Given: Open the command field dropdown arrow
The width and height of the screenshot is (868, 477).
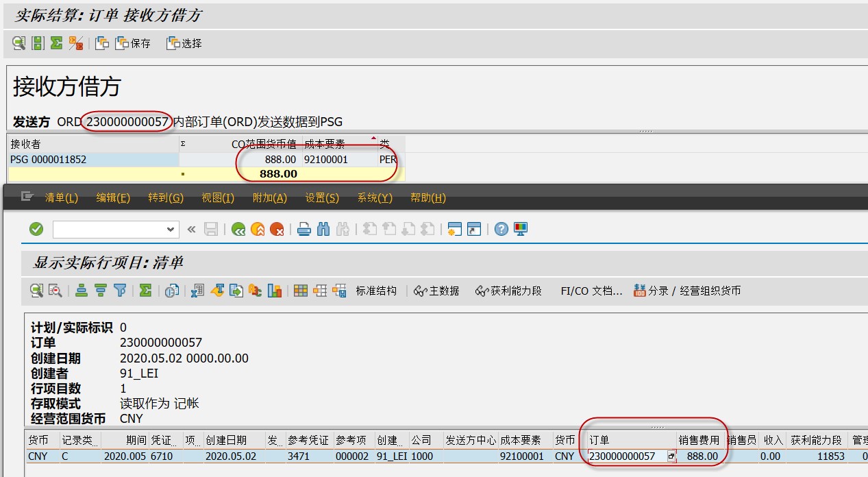Looking at the screenshot, I should coord(171,228).
